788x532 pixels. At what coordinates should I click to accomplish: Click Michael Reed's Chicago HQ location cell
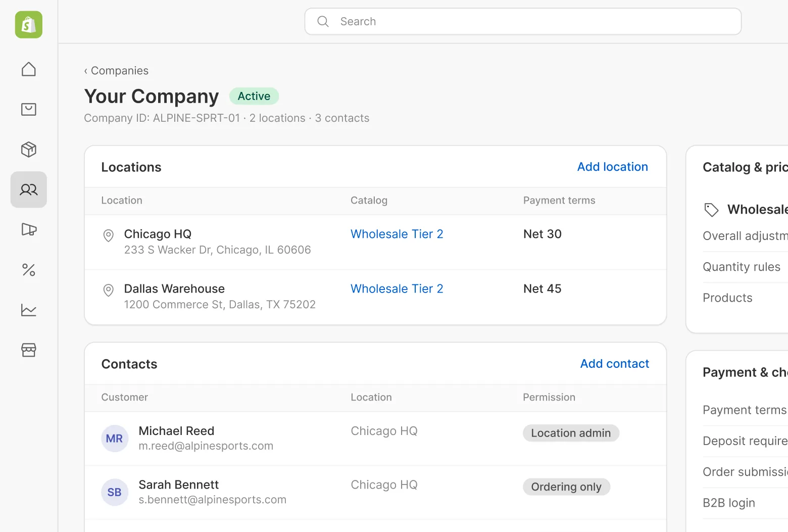(384, 431)
